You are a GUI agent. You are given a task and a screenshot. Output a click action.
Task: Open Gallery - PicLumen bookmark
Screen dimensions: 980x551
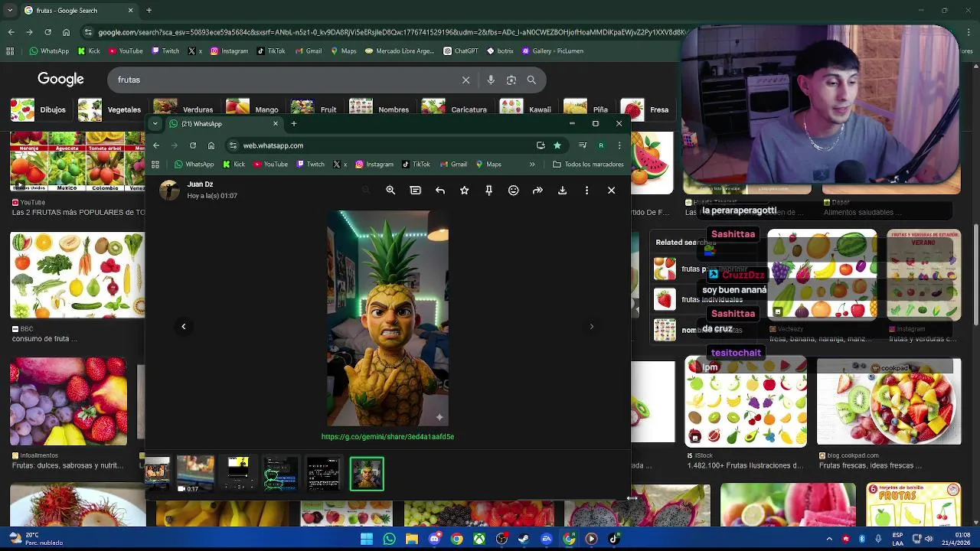[x=553, y=51]
